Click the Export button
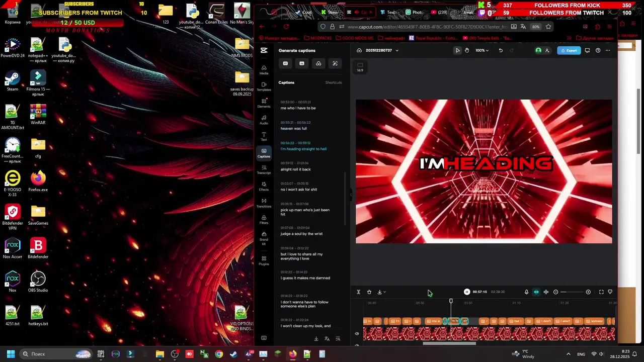Viewport: 644px width, 362px height. (569, 50)
